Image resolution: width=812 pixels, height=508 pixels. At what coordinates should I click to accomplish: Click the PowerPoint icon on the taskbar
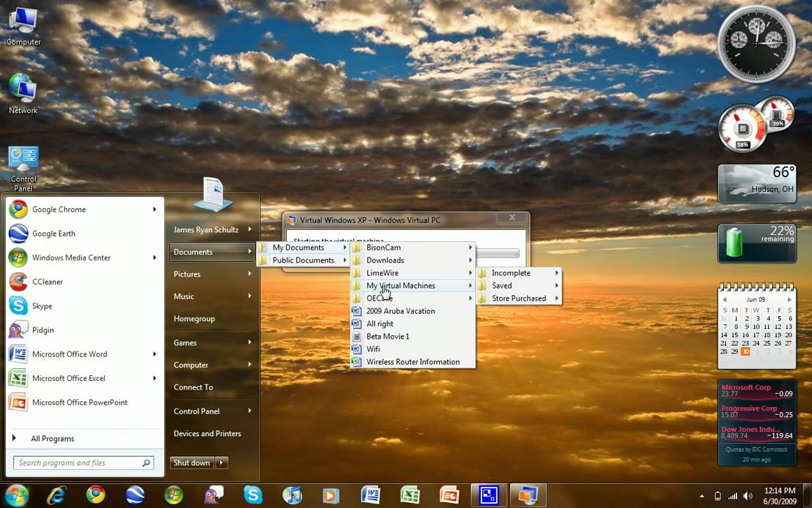coord(450,495)
